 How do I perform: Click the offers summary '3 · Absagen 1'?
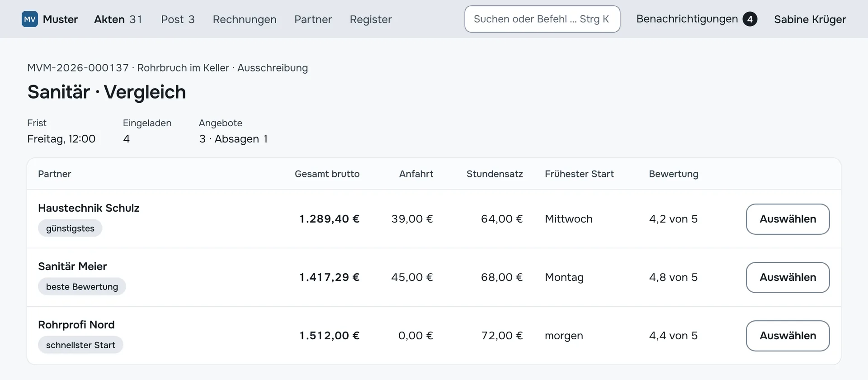click(x=233, y=139)
